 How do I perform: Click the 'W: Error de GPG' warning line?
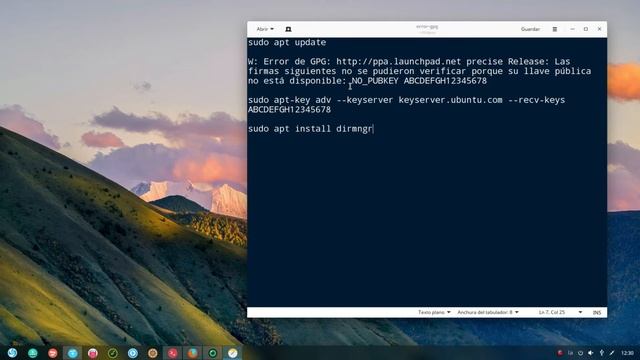[x=409, y=62]
